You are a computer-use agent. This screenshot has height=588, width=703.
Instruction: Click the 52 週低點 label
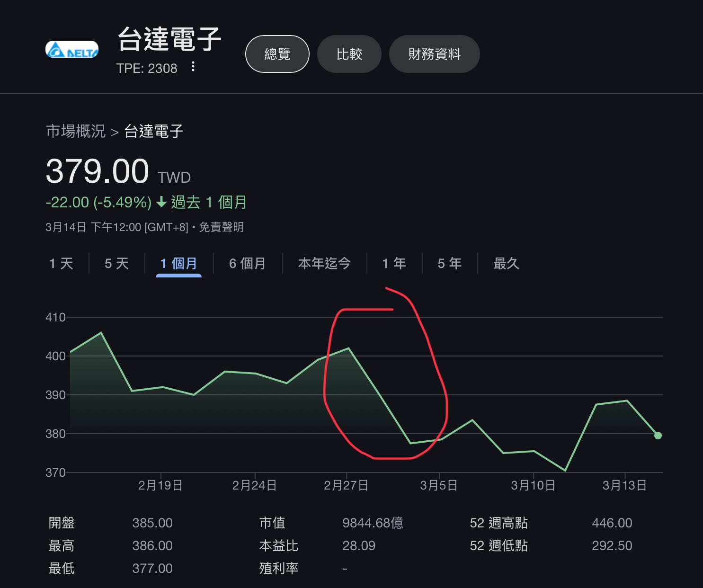[x=498, y=546]
